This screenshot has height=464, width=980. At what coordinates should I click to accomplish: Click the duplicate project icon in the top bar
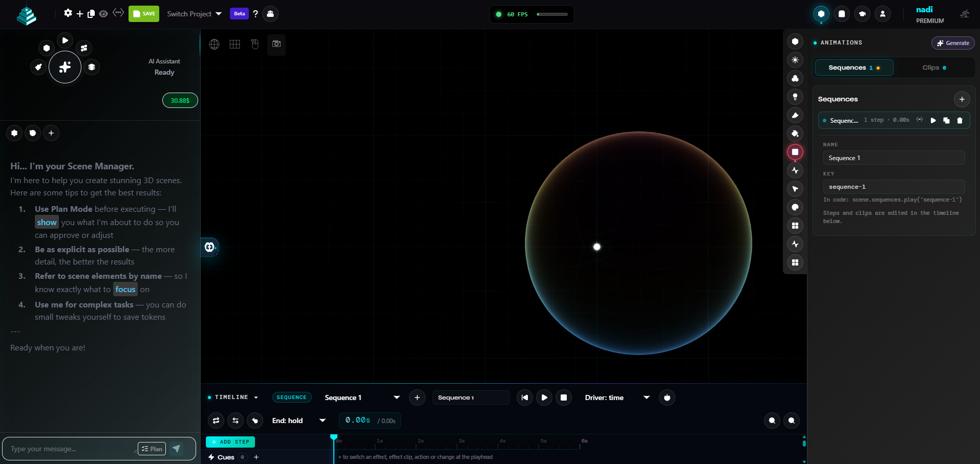[91, 14]
